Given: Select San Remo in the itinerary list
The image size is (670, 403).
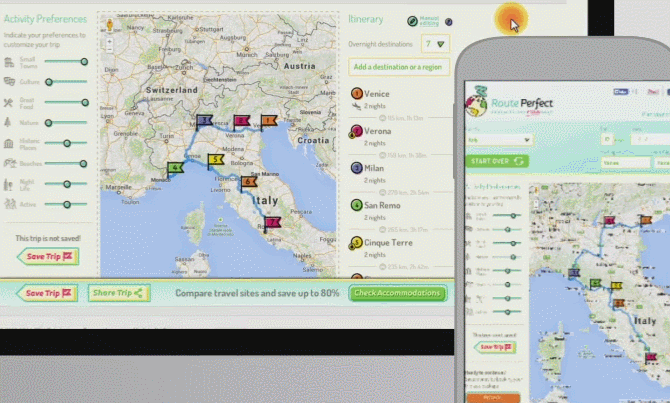Looking at the screenshot, I should pos(382,206).
